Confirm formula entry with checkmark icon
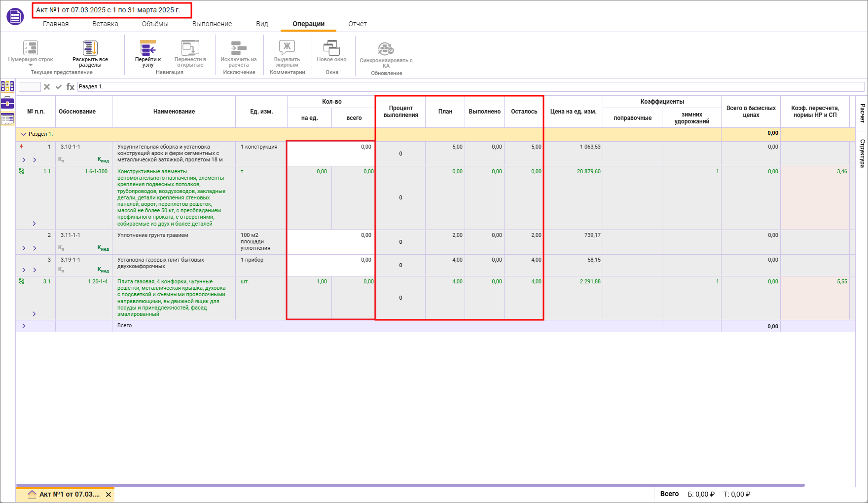 tap(59, 87)
